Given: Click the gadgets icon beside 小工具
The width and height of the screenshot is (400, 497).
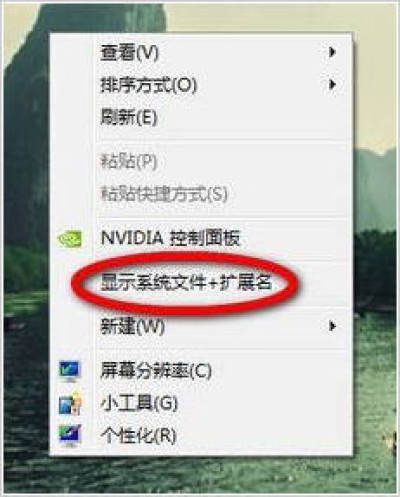Looking at the screenshot, I should point(70,403).
